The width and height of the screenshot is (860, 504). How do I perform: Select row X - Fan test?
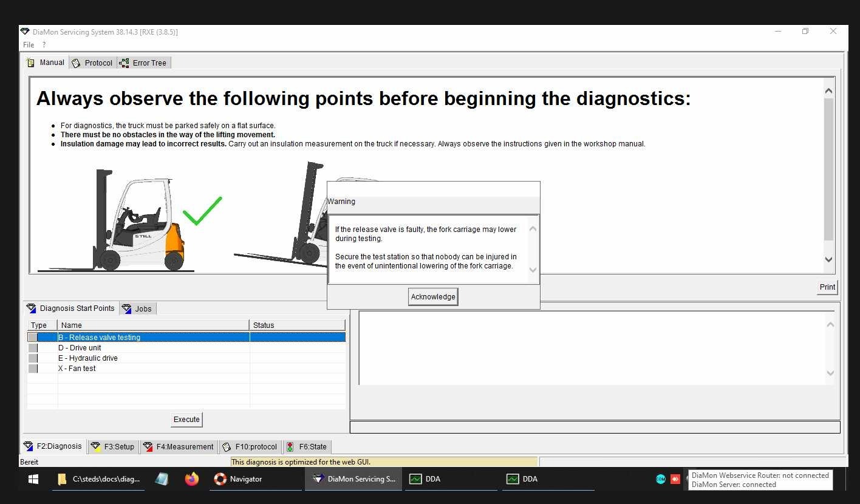(186, 369)
